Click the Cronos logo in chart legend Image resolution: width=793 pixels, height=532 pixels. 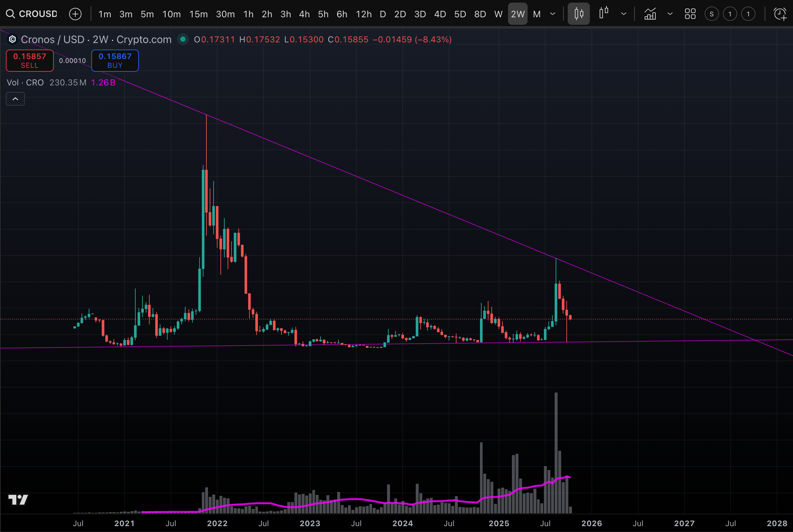[12, 39]
